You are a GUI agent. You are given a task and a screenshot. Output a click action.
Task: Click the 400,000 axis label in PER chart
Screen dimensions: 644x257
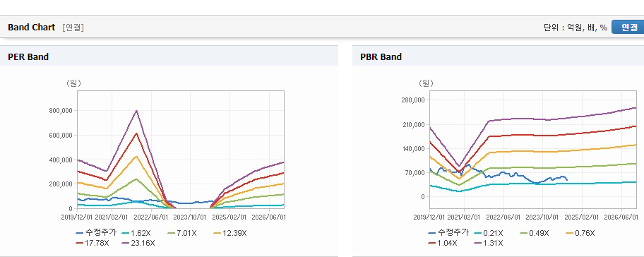pos(61,160)
